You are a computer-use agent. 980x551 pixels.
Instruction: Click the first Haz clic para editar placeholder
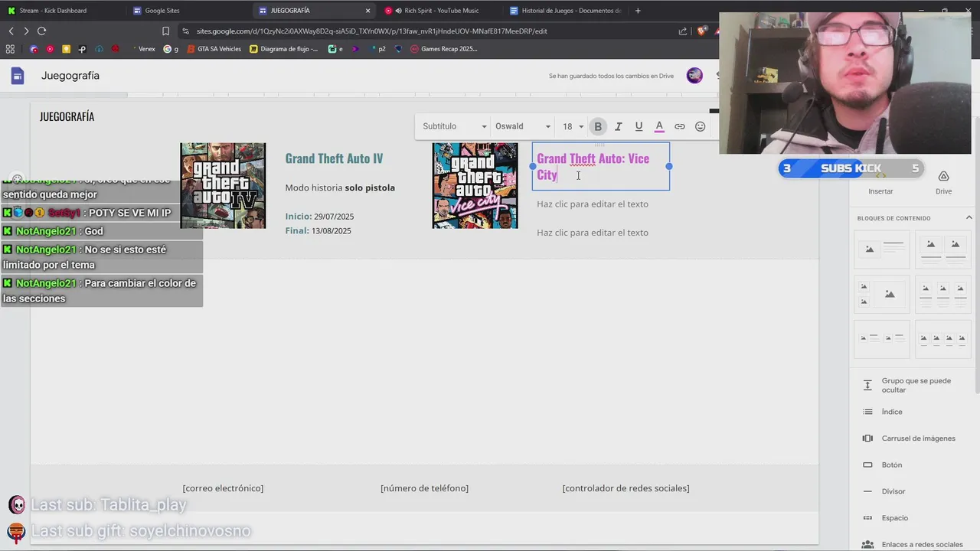593,204
